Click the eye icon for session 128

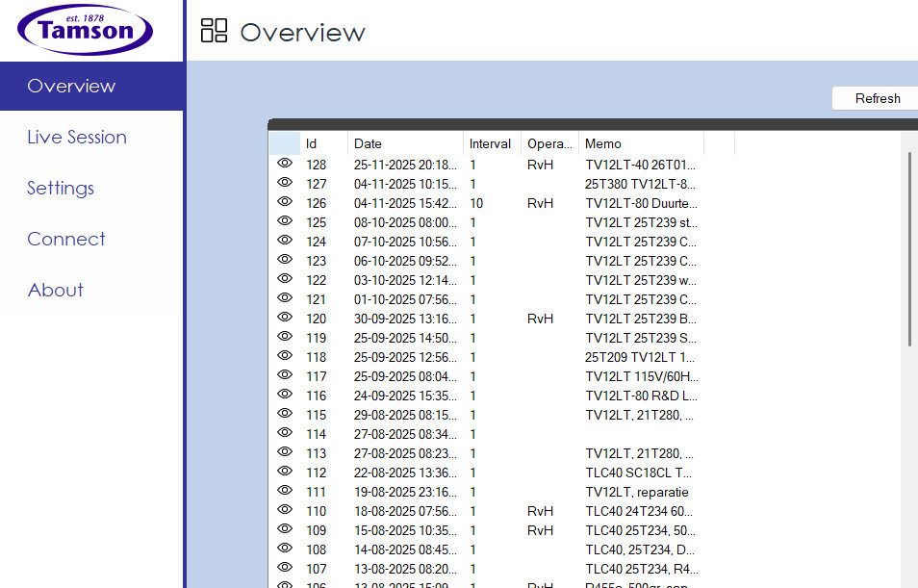tap(284, 164)
